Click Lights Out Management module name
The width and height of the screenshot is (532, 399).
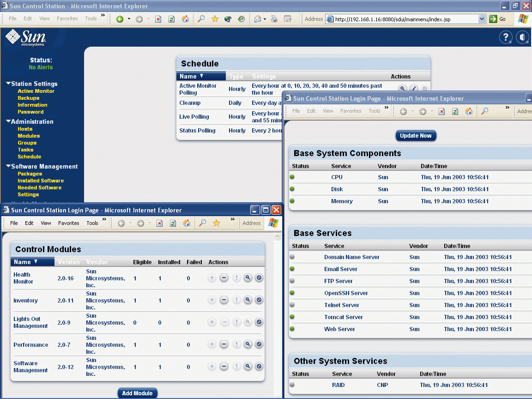[x=30, y=322]
